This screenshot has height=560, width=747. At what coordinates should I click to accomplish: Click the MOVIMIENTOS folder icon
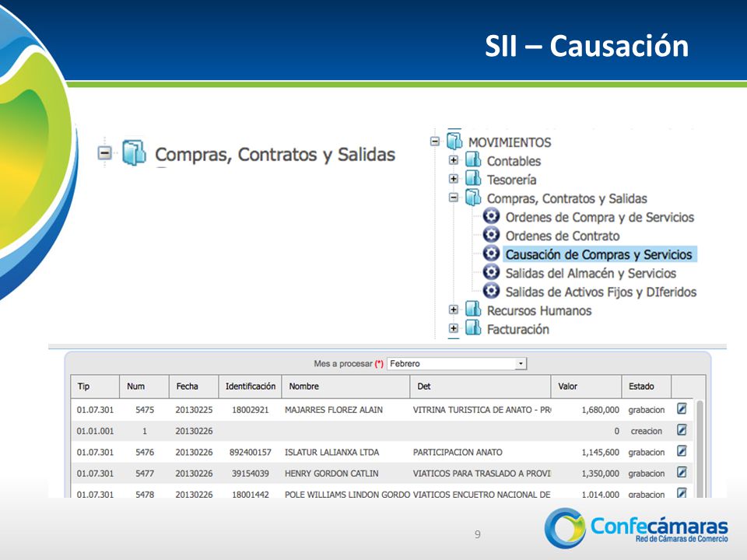454,141
